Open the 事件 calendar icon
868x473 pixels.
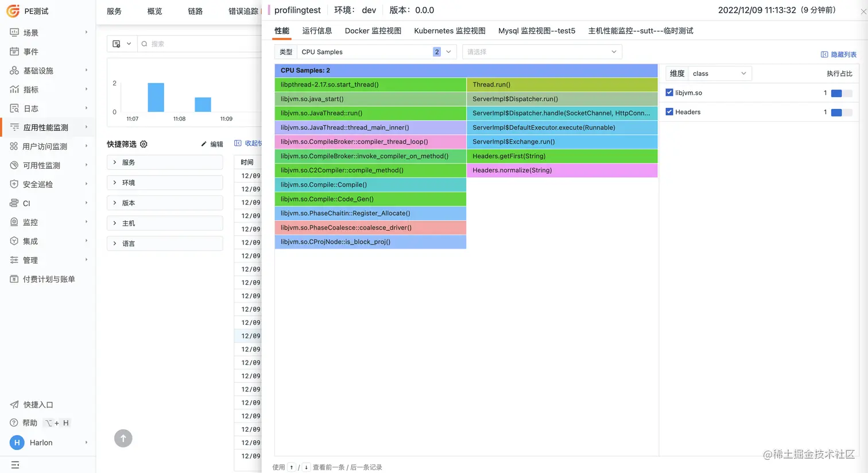click(14, 52)
